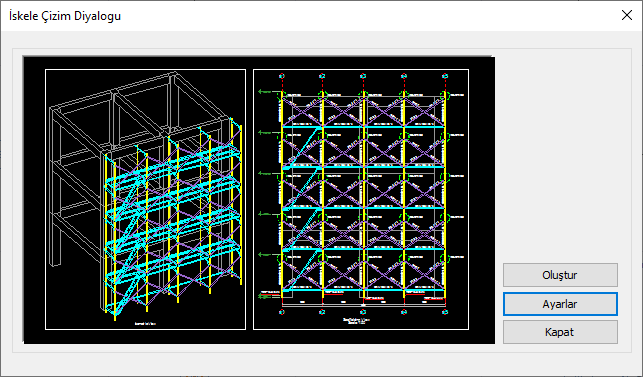Viewport: 643px width, 377px height.
Task: Click the white dimension line under the elevation
Action: pos(363,306)
